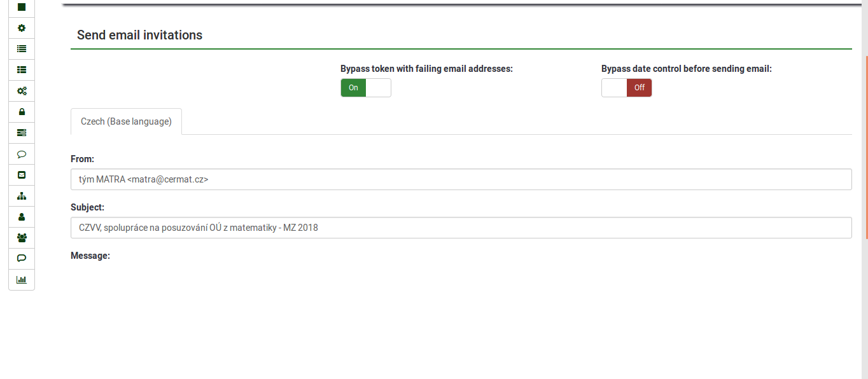The width and height of the screenshot is (868, 379).
Task: Click the From email input field
Action: click(461, 179)
